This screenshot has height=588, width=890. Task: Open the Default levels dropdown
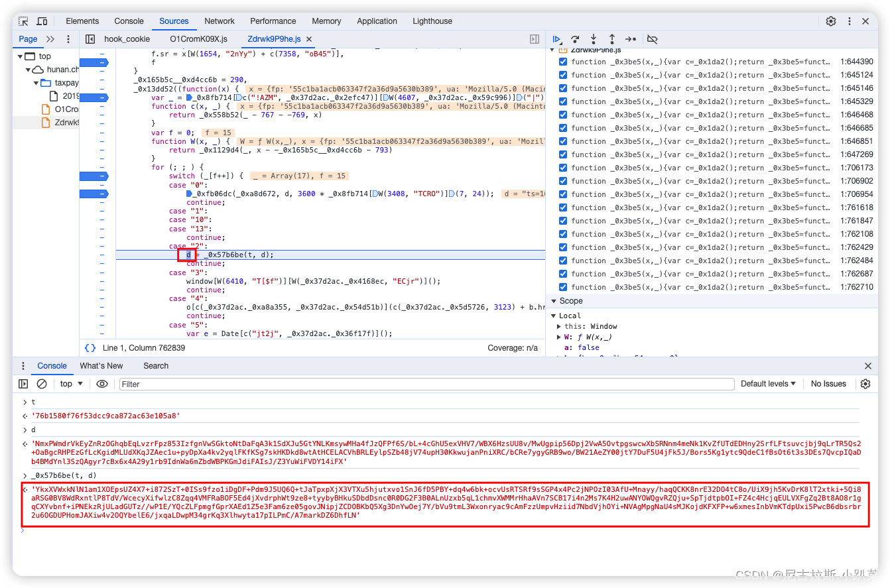(769, 384)
